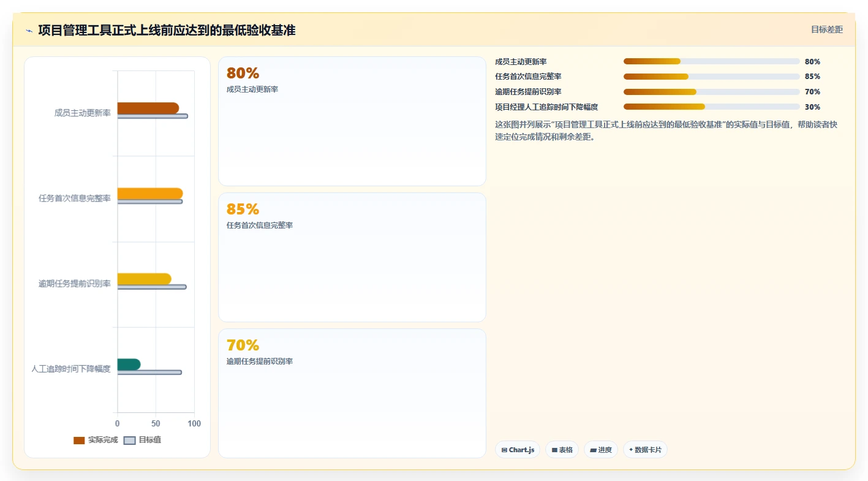This screenshot has height=481, width=868.
Task: Select the 数据卡片 tag chip
Action: coord(645,450)
